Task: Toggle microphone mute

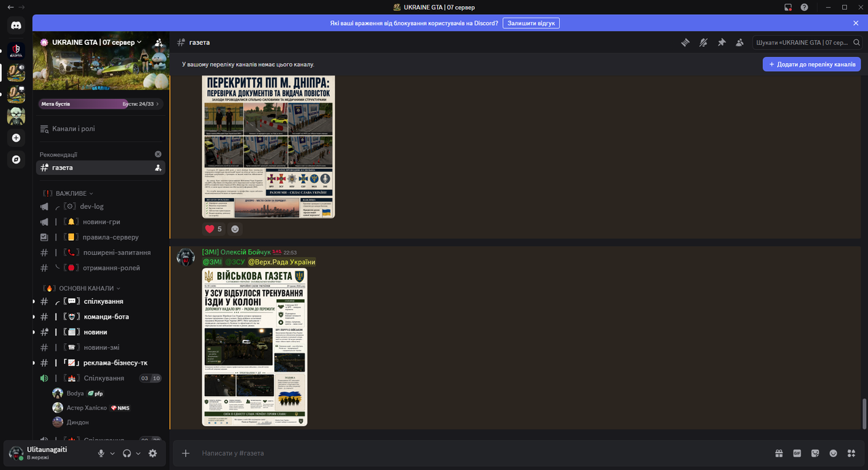Action: (x=101, y=453)
